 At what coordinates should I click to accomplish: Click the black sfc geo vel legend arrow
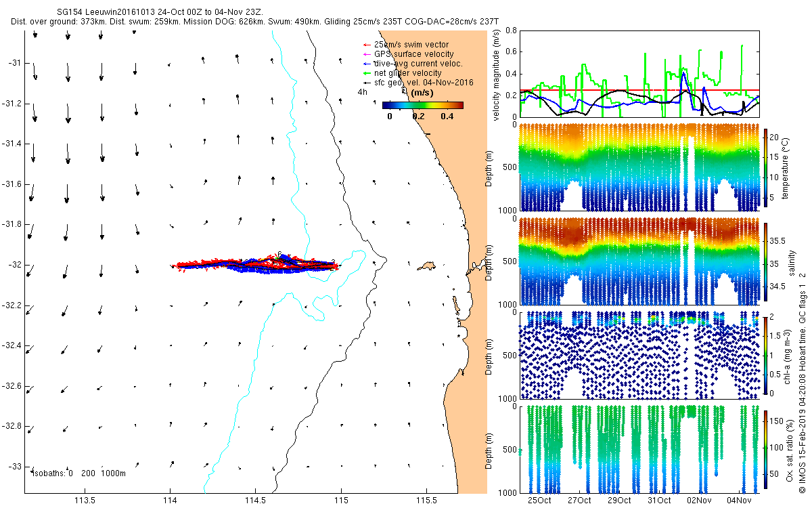pyautogui.click(x=367, y=83)
